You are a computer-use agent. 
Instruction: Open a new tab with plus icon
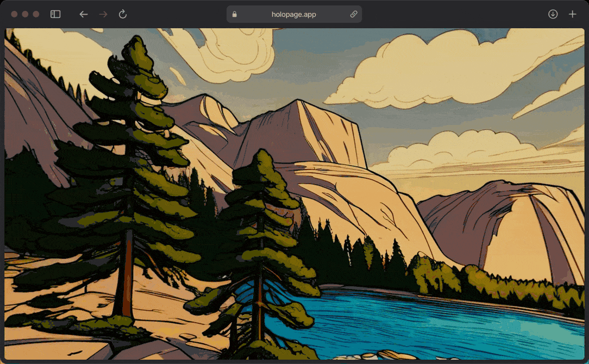point(572,14)
